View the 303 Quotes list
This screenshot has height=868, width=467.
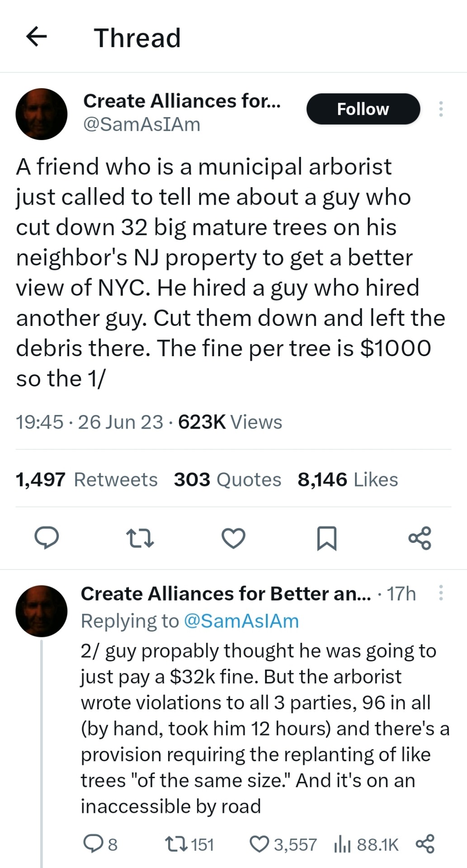point(227,480)
